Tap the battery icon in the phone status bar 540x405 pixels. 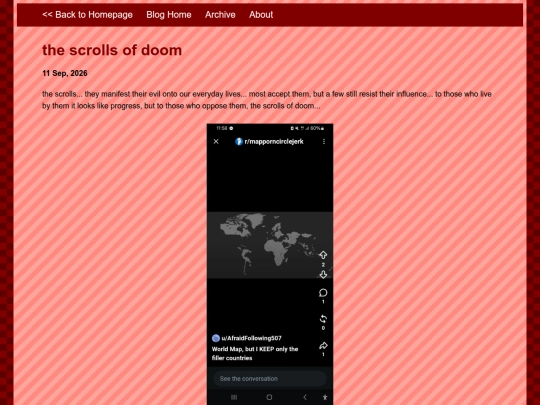pyautogui.click(x=323, y=128)
